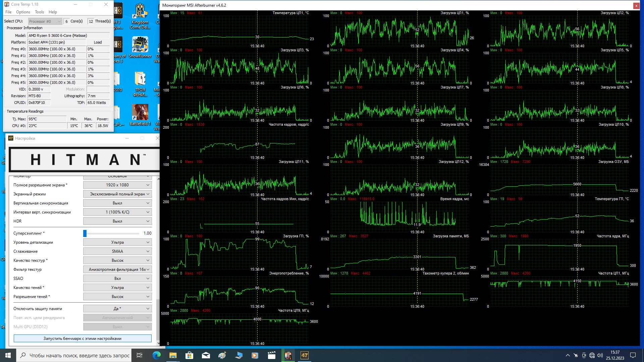Click the Core Temp thermometer taskbar icon
644x362 pixels.
tap(288, 355)
